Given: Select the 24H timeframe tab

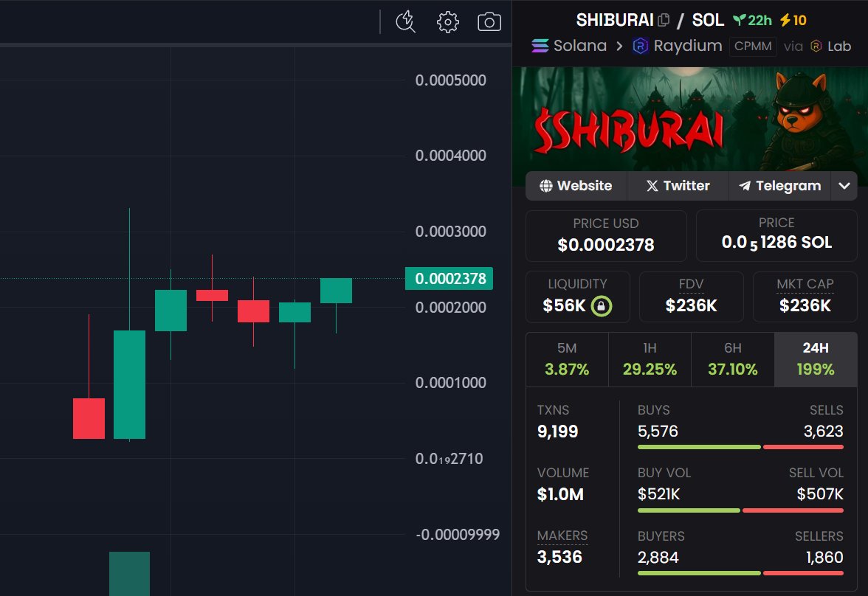Looking at the screenshot, I should [816, 359].
